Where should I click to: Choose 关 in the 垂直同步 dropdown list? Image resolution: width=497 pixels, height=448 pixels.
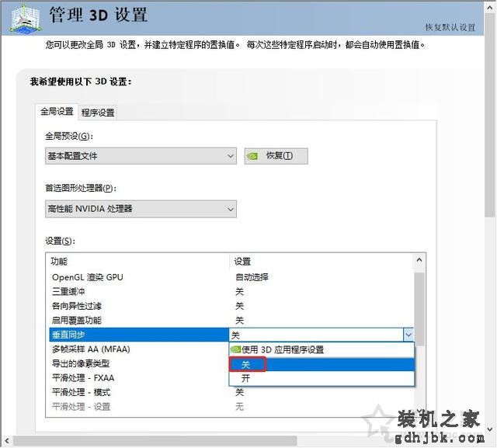click(321, 364)
